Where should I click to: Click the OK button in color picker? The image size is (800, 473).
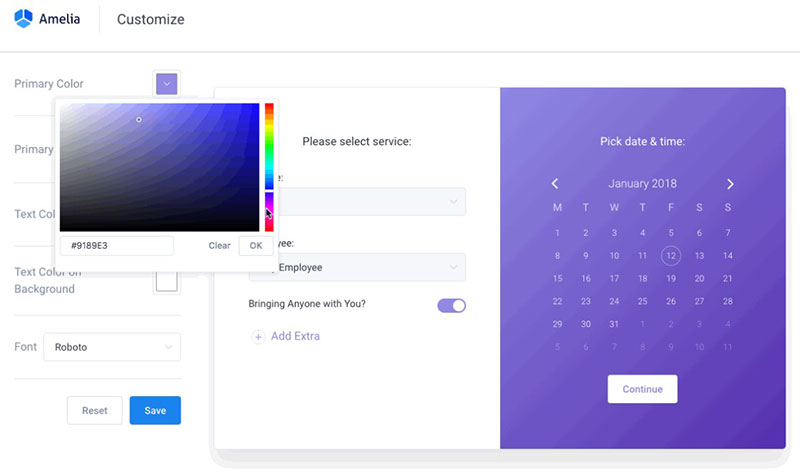256,245
